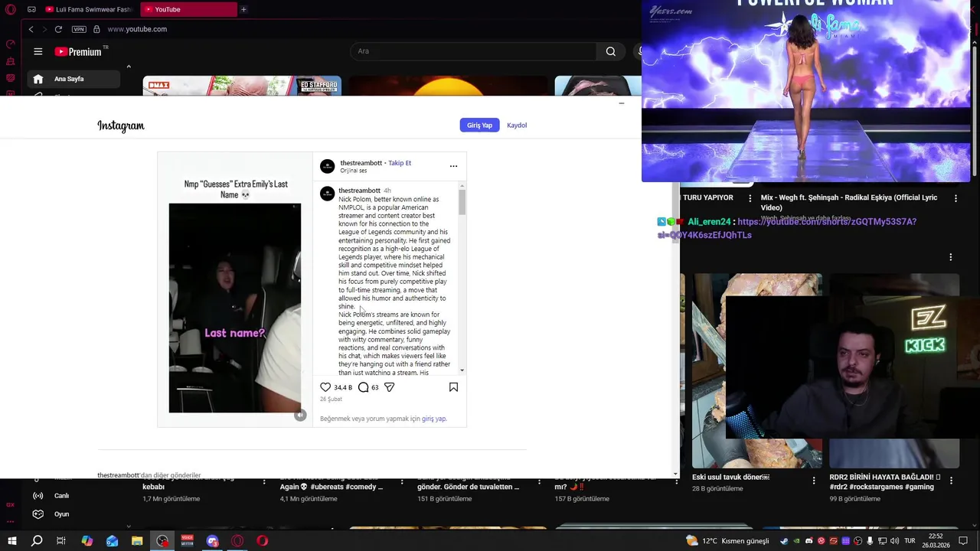Viewport: 980px width, 551px height.
Task: Open File Explorer from taskbar
Action: (137, 541)
